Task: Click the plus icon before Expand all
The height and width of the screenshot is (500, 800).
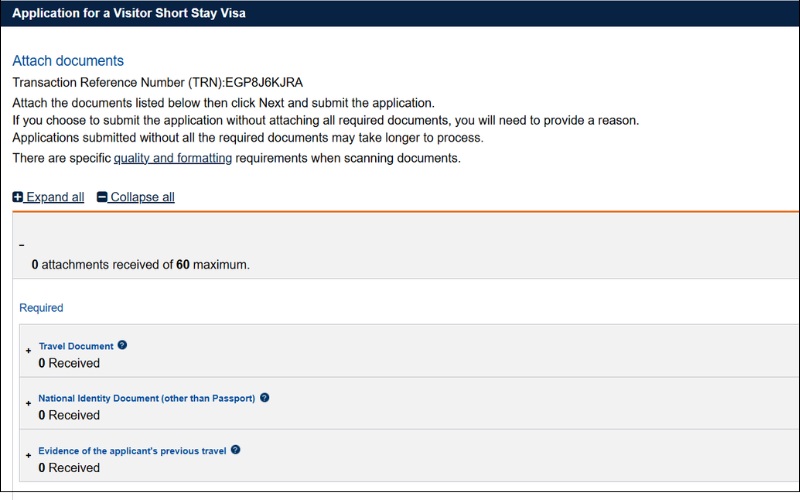Action: click(x=18, y=197)
